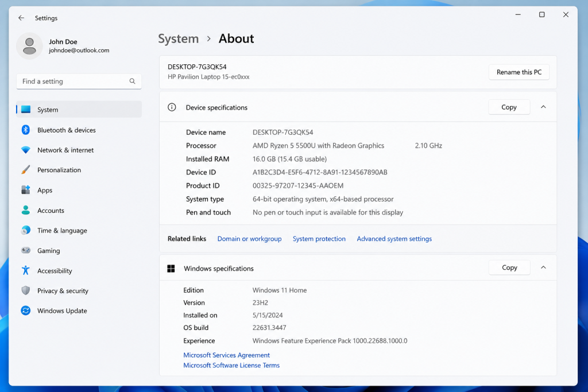The image size is (588, 392).
Task: Click the Accounts person icon
Action: pyautogui.click(x=25, y=210)
